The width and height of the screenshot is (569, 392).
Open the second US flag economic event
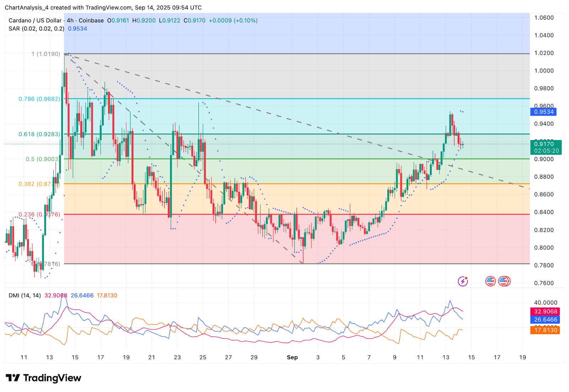pyautogui.click(x=504, y=281)
